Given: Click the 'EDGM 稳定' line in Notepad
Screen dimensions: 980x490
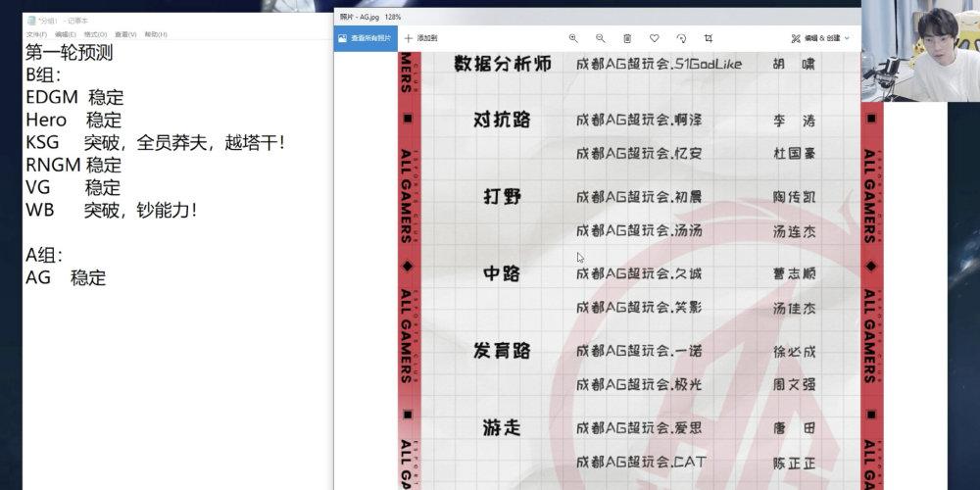Looking at the screenshot, I should pyautogui.click(x=75, y=97).
